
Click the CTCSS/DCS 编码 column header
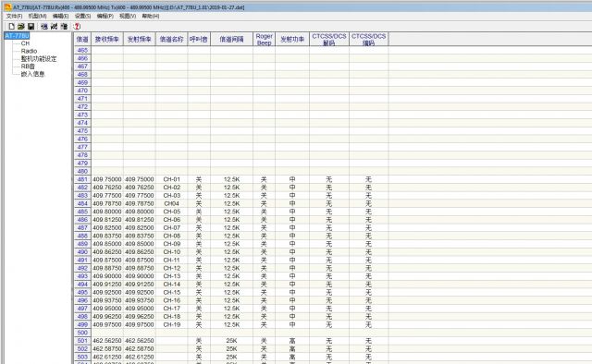tap(369, 39)
